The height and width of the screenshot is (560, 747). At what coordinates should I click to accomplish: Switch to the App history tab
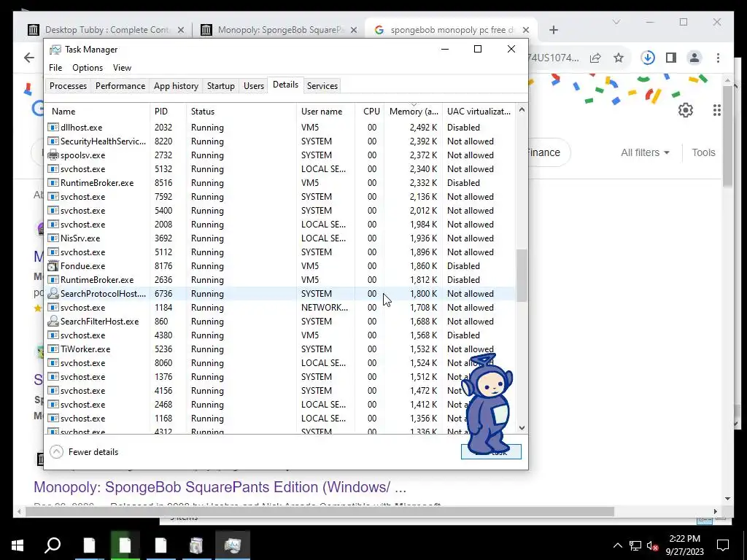pos(176,86)
